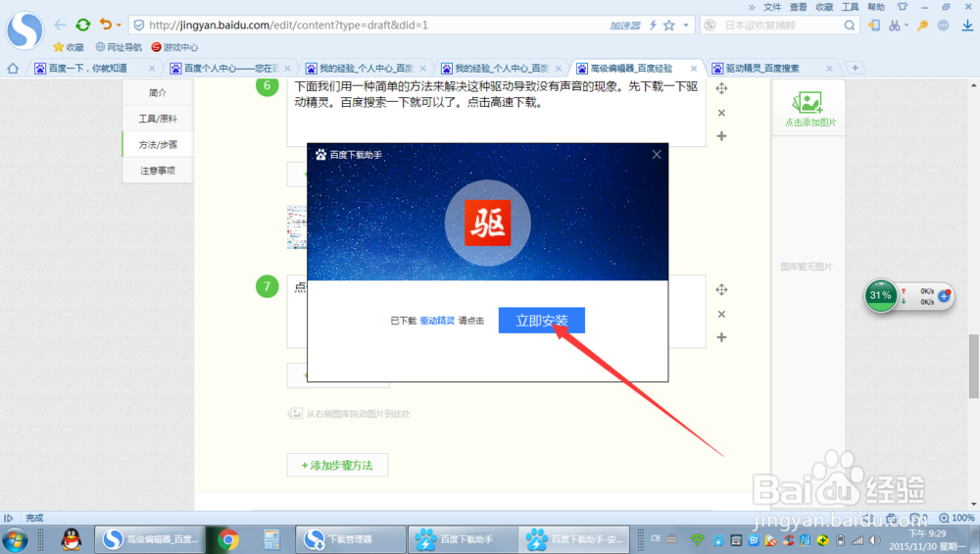980x554 pixels.
Task: Select 简介 in sidebar
Action: (x=158, y=92)
